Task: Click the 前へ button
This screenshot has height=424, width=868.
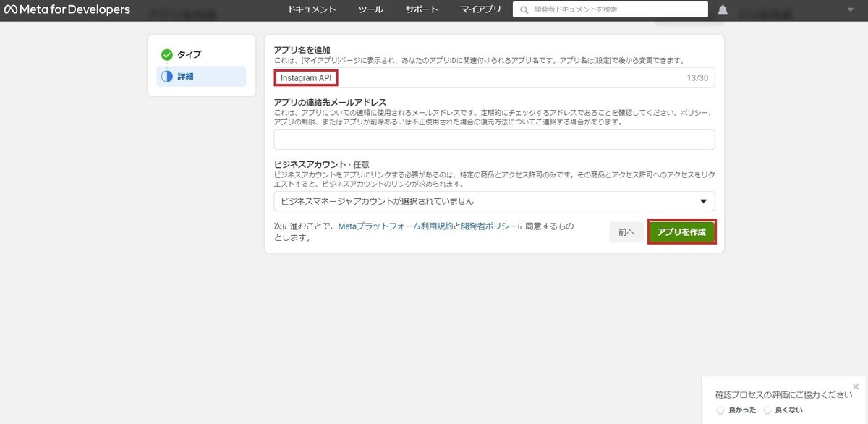Action: [x=626, y=232]
